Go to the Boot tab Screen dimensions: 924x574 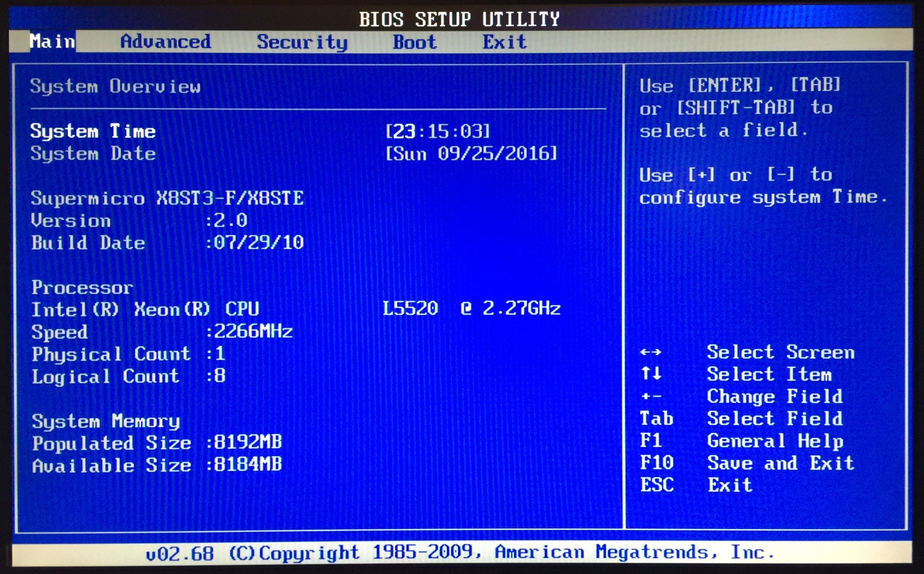415,42
